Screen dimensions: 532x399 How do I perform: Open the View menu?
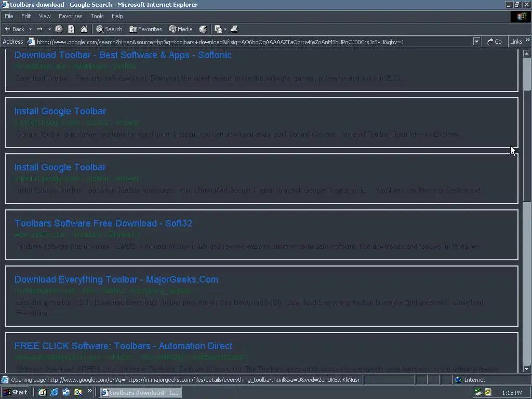click(x=45, y=16)
